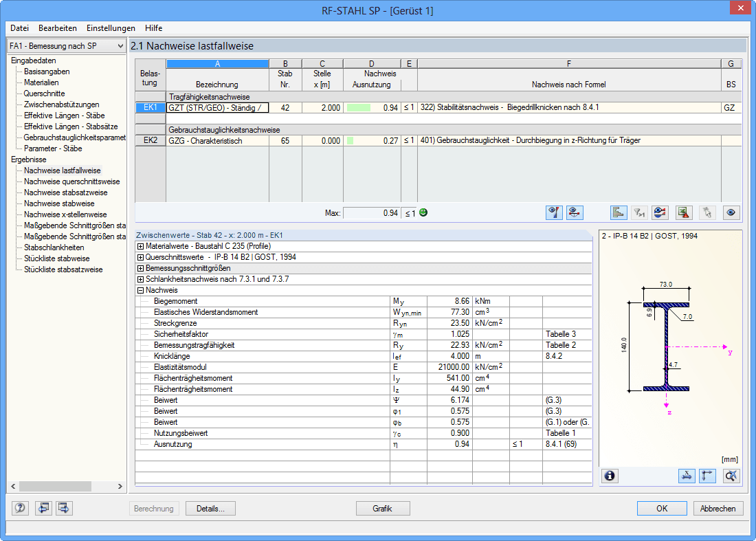Image resolution: width=756 pixels, height=541 pixels.
Task: Select Nachweise lastfallweise tree item
Action: pyautogui.click(x=63, y=170)
